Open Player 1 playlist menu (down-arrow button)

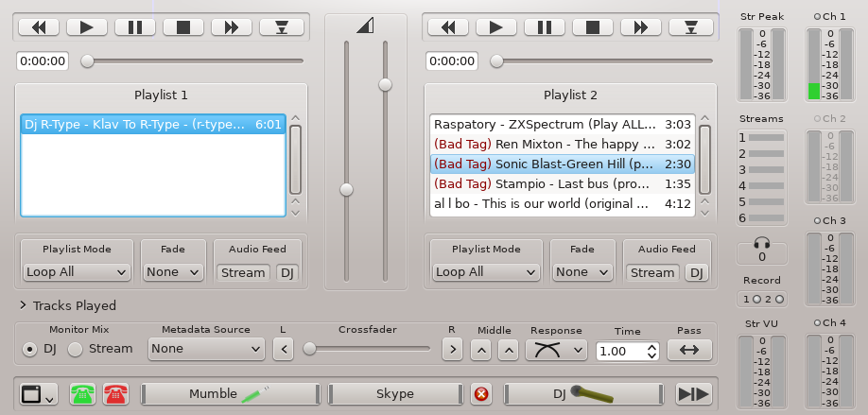click(x=282, y=27)
